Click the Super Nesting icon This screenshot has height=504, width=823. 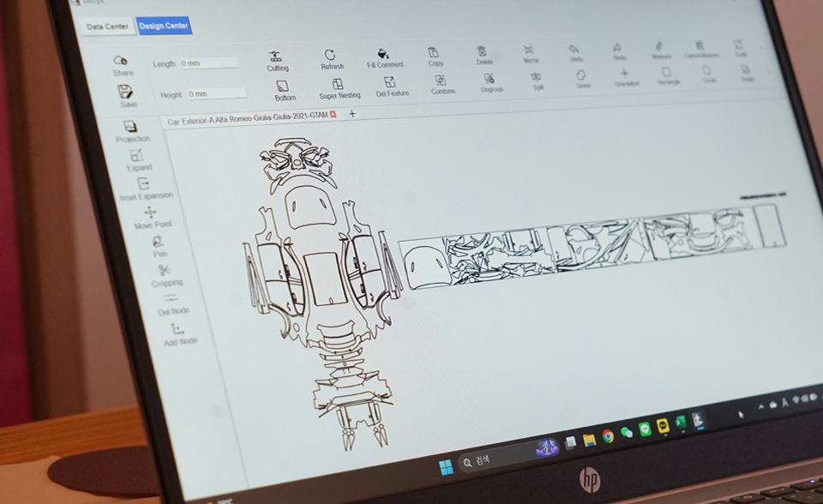tap(338, 84)
